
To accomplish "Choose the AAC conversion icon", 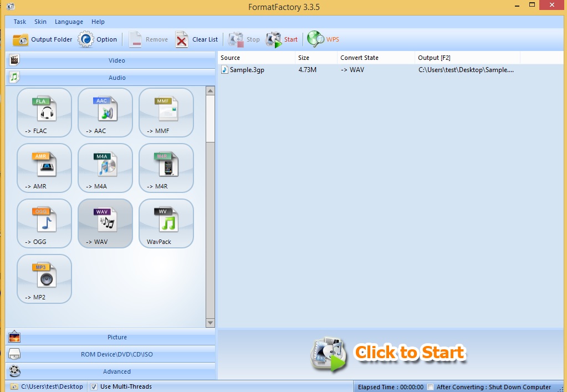I will coord(105,113).
